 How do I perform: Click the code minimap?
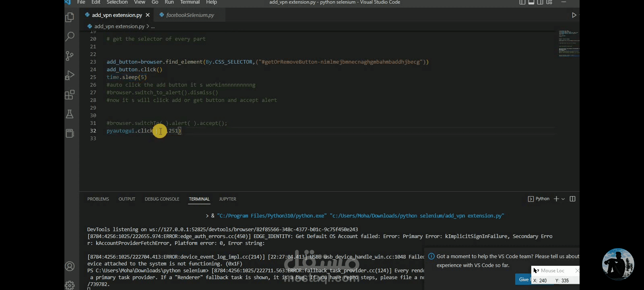pyautogui.click(x=568, y=43)
